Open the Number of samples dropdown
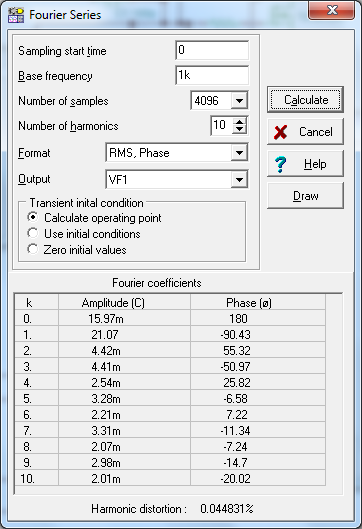 click(239, 101)
